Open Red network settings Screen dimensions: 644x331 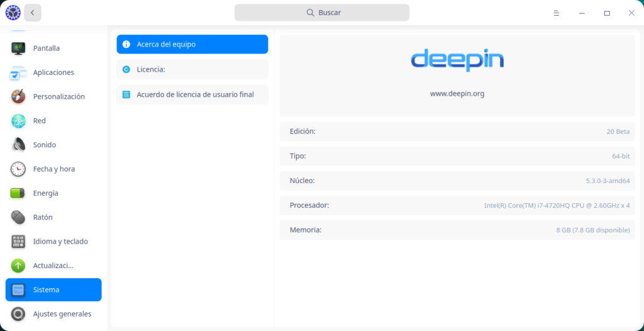[x=53, y=121]
